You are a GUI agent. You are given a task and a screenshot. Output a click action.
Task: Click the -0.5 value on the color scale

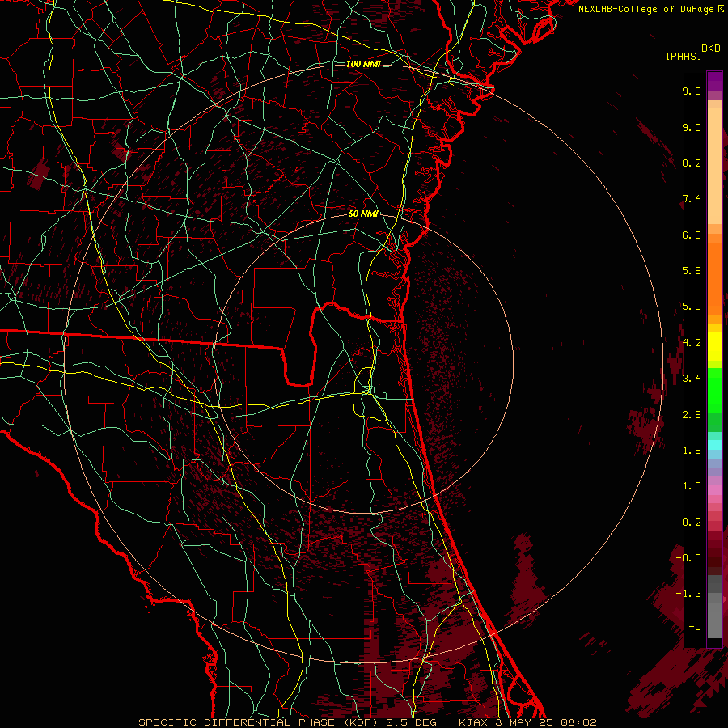point(688,558)
